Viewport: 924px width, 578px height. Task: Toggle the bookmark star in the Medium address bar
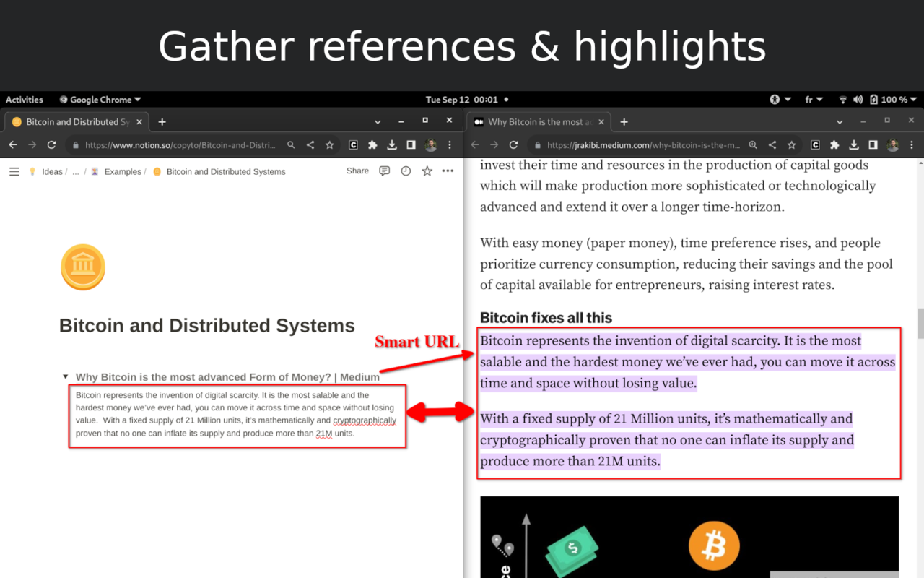point(792,145)
